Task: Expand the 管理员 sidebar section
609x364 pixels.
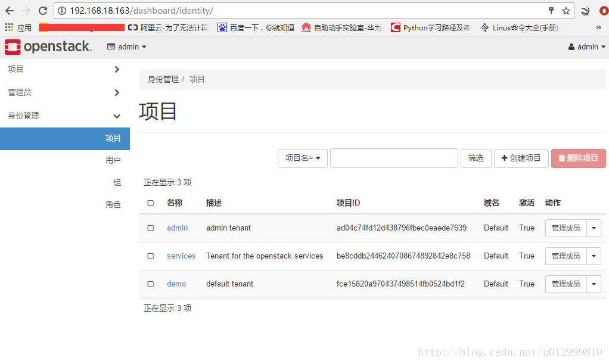Action: tap(65, 92)
